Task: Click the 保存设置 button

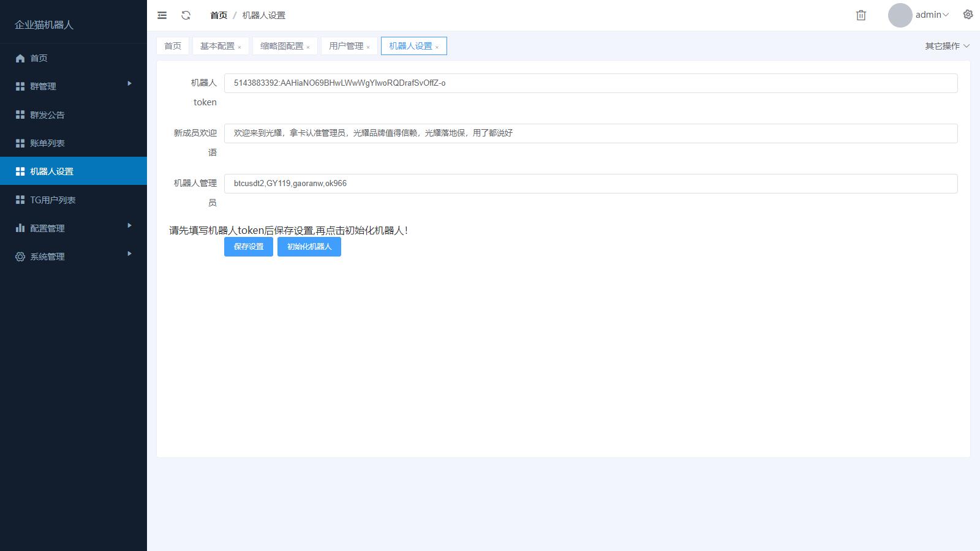Action: pos(249,247)
